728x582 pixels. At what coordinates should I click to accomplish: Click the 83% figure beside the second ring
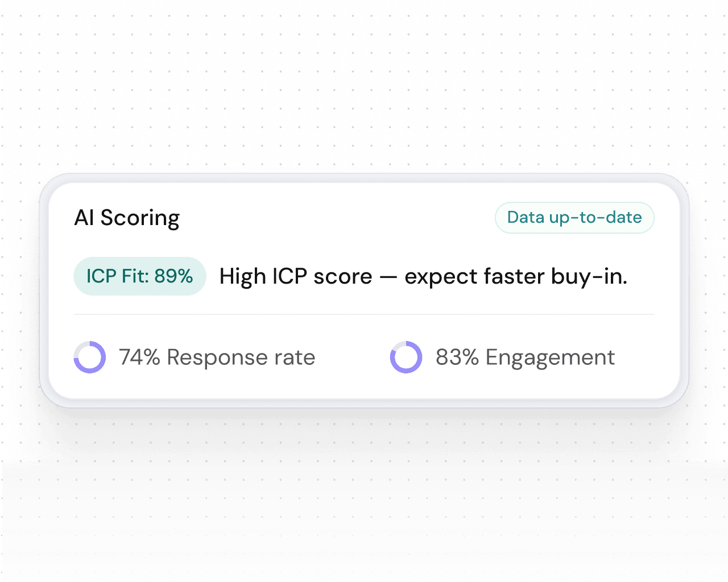click(457, 357)
